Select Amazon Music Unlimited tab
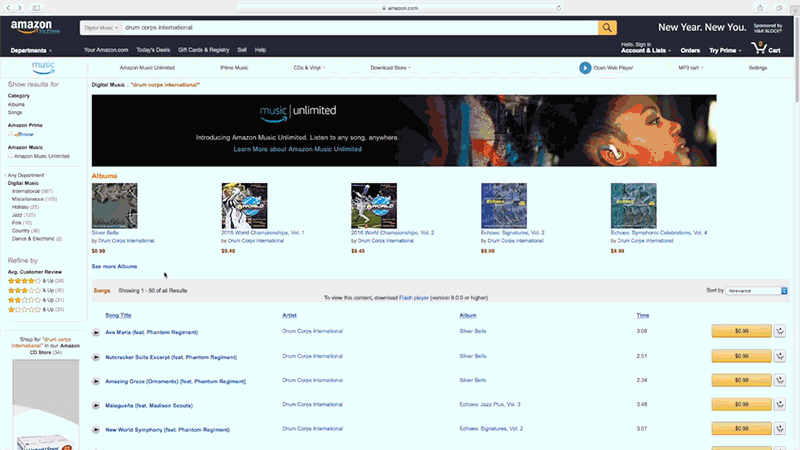Image resolution: width=800 pixels, height=450 pixels. click(x=147, y=68)
